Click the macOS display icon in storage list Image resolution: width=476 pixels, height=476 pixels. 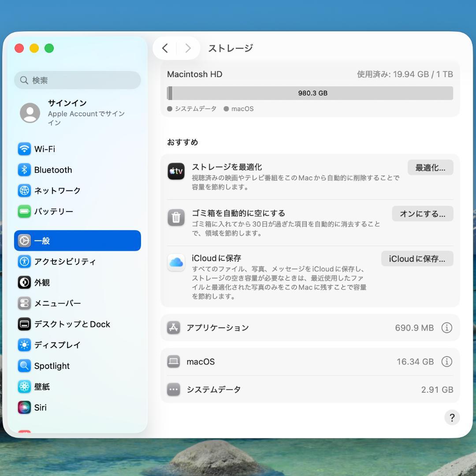[x=174, y=361]
